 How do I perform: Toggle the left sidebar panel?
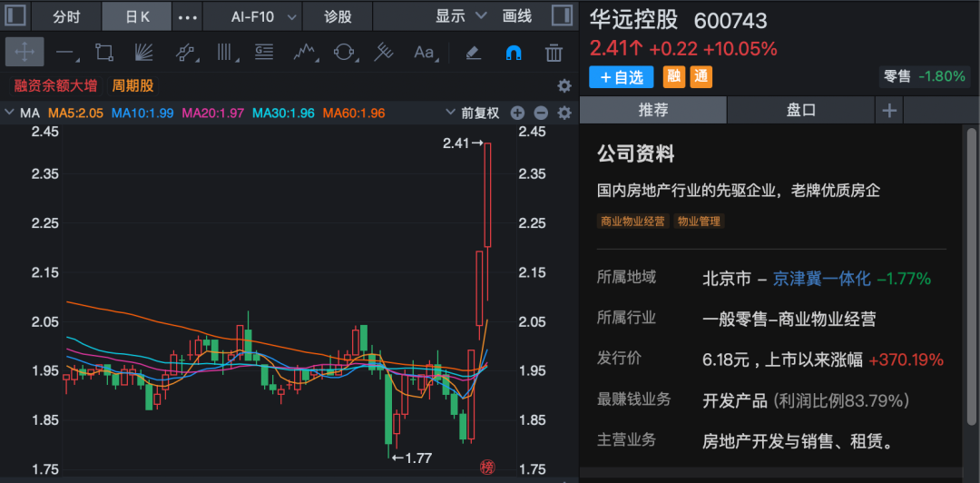(x=15, y=16)
